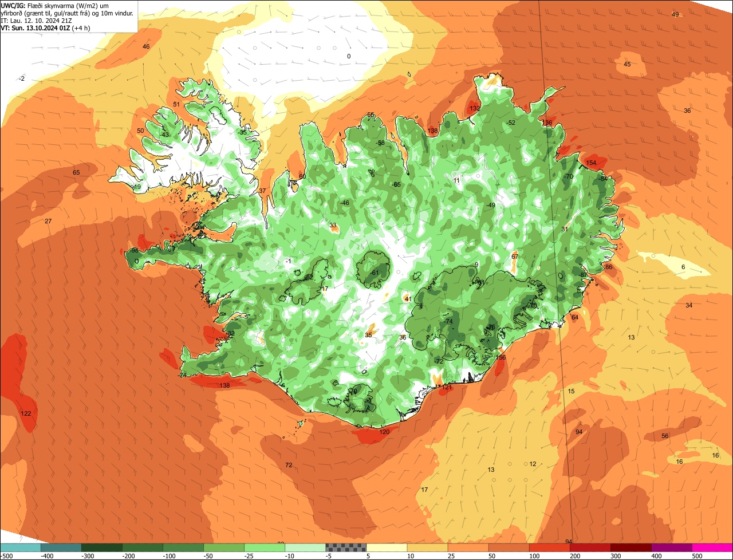Click the value '33' in the western interior

coord(333,225)
